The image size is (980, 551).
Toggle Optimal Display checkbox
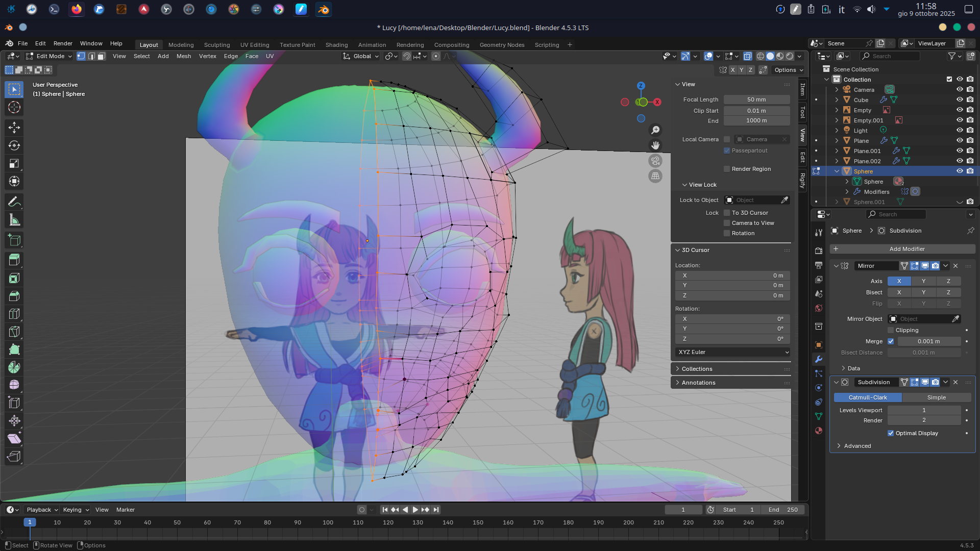pos(891,433)
